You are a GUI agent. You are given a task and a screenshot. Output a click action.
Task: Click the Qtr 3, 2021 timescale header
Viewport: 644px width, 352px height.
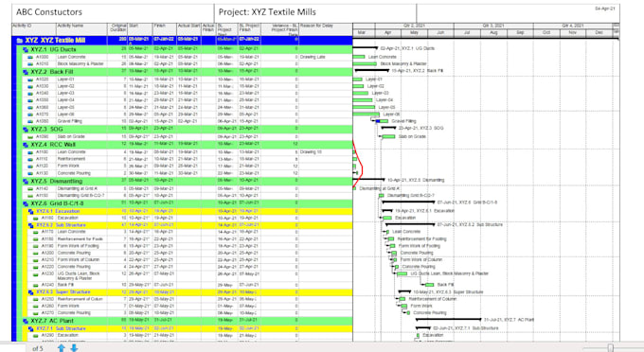(x=493, y=26)
